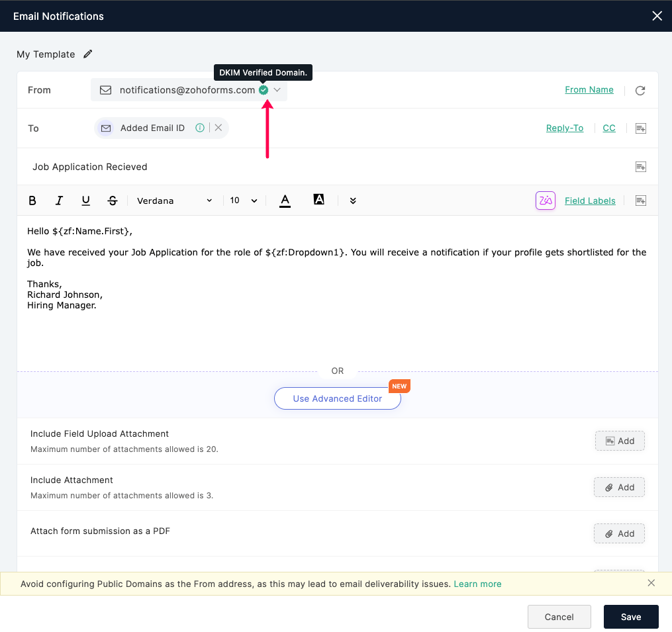672x632 pixels.
Task: Remove the Added Email ID recipient
Action: pos(218,128)
